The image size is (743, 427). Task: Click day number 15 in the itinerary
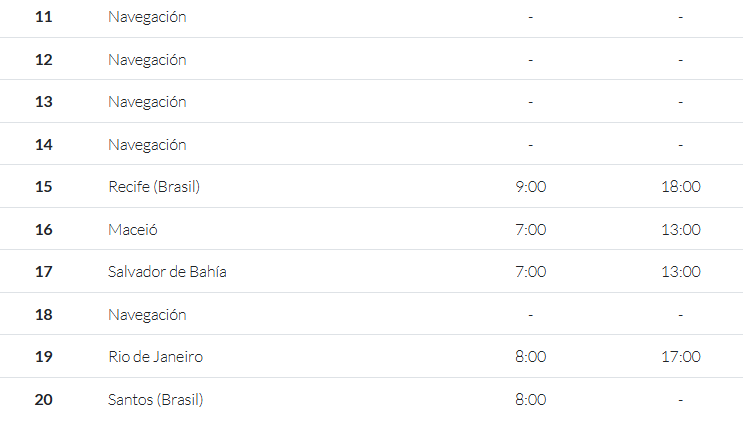coord(44,187)
